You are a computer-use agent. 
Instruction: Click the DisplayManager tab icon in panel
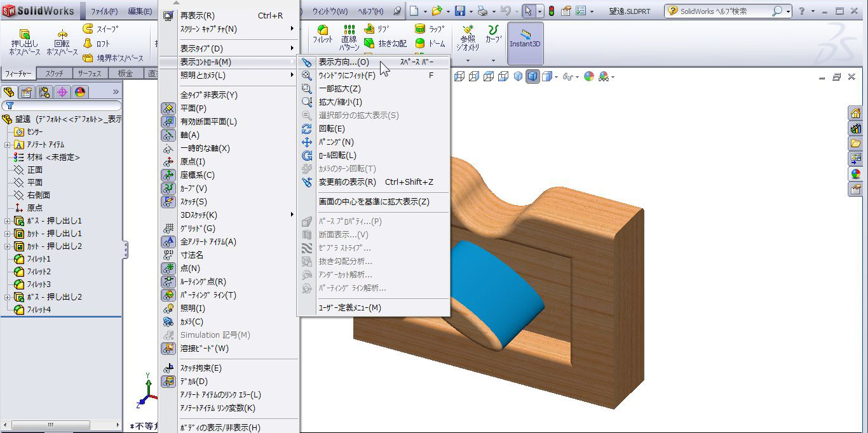point(79,91)
